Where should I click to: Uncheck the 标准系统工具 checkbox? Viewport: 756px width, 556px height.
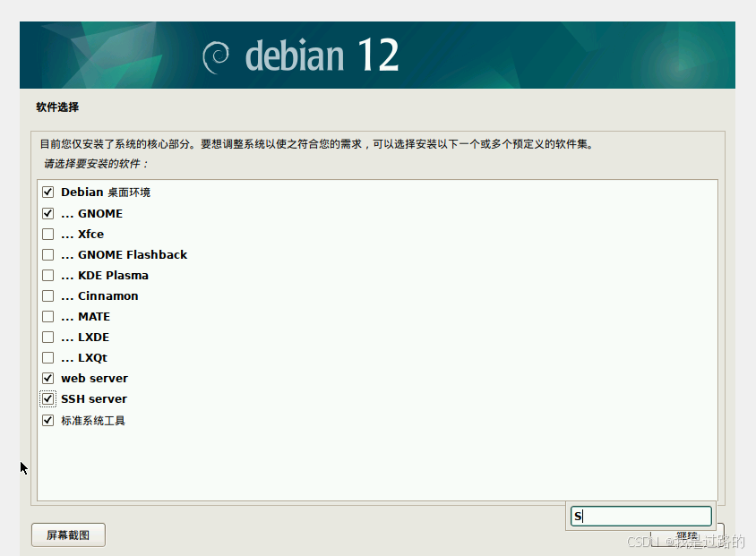click(x=47, y=420)
